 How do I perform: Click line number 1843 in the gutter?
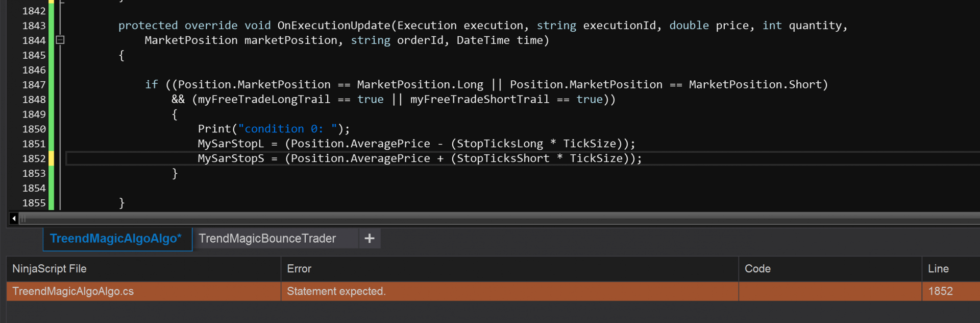tap(34, 26)
